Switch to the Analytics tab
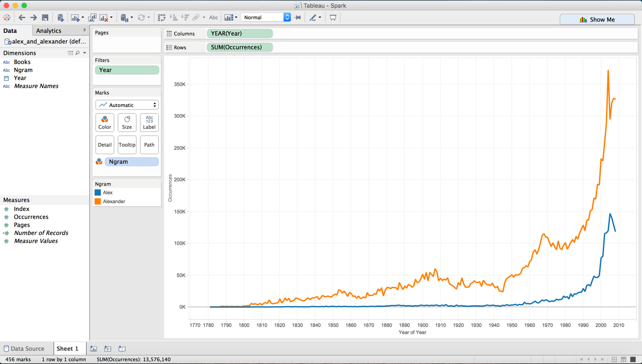642x364 pixels. tap(48, 31)
